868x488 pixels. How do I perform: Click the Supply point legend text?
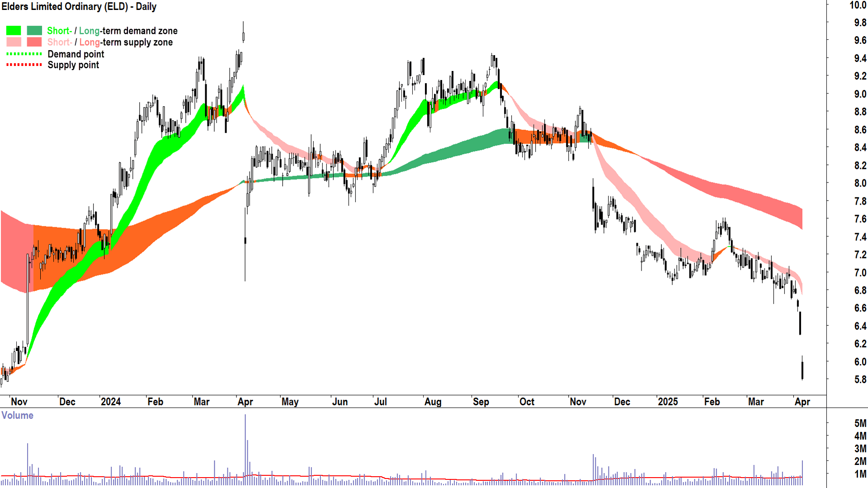[73, 65]
